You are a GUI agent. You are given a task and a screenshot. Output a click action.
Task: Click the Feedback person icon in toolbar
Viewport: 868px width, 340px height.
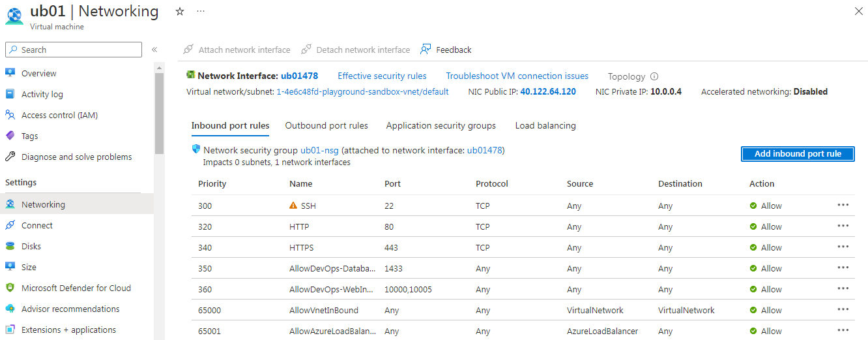click(426, 50)
